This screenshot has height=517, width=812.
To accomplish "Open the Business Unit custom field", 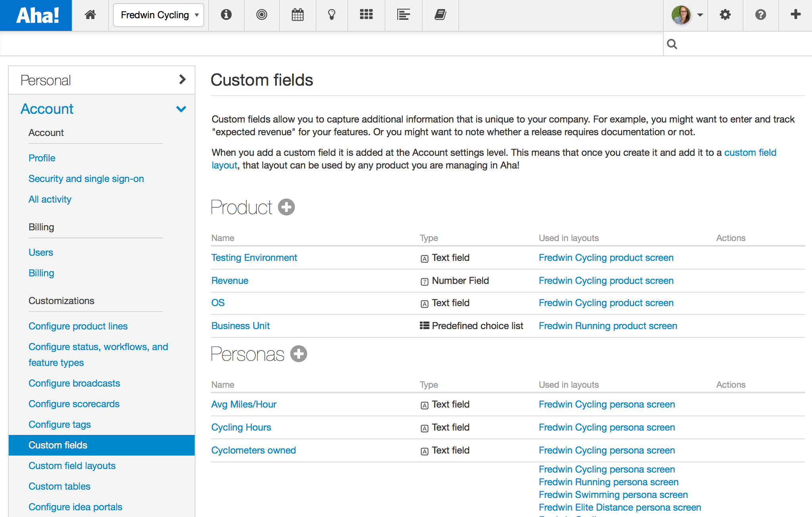I will pyautogui.click(x=240, y=326).
